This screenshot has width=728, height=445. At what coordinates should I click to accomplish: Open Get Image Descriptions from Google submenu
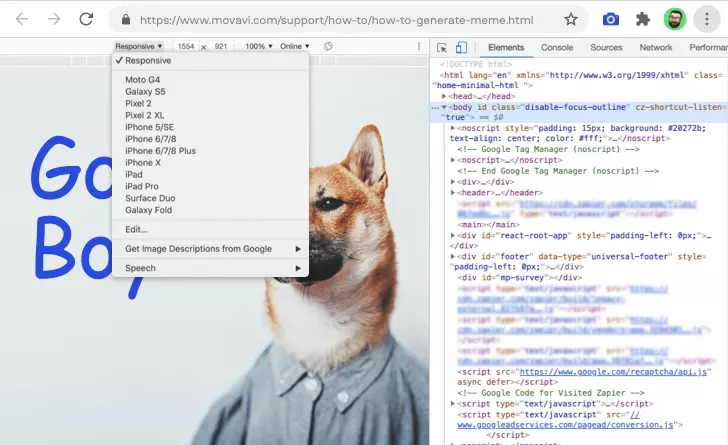210,249
